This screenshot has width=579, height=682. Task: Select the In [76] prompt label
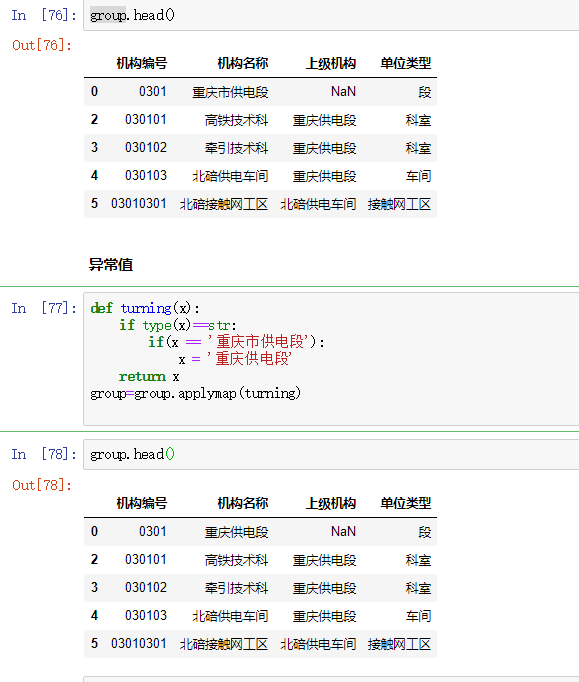[44, 15]
